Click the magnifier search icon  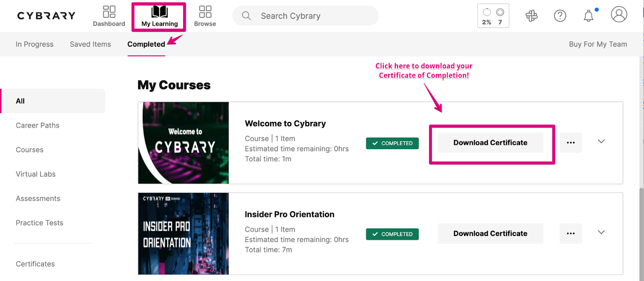coord(246,16)
